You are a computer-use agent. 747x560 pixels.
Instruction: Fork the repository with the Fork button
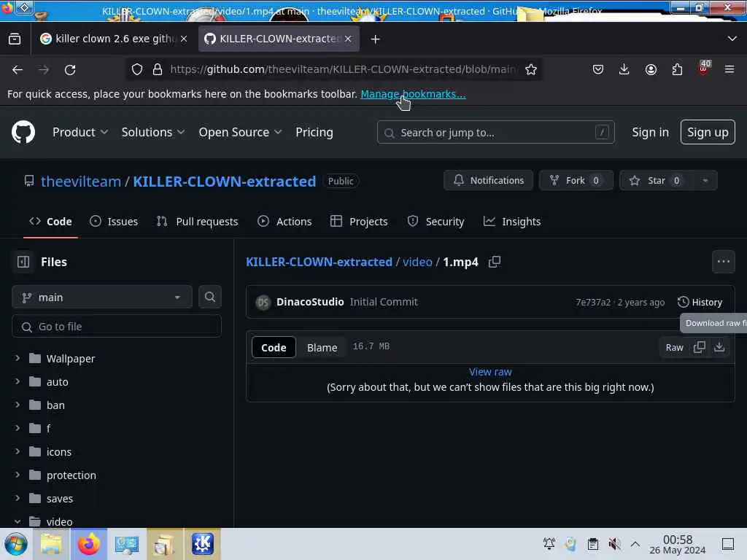point(576,181)
